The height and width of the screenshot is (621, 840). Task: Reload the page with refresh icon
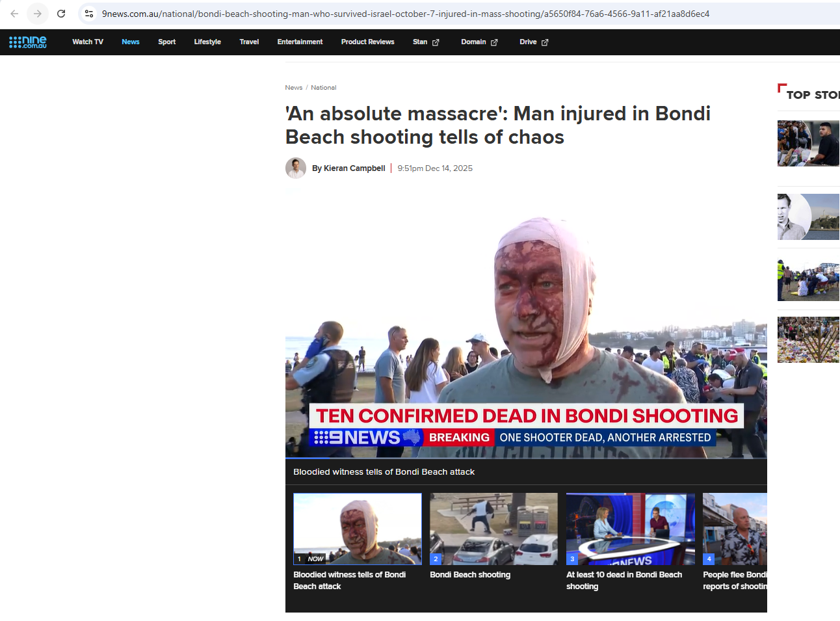(x=61, y=14)
